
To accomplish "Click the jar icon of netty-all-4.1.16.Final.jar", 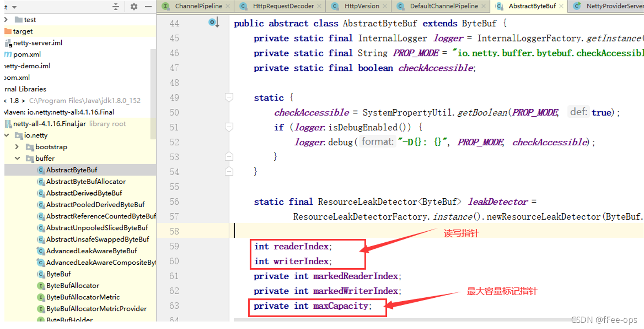I will pos(8,124).
